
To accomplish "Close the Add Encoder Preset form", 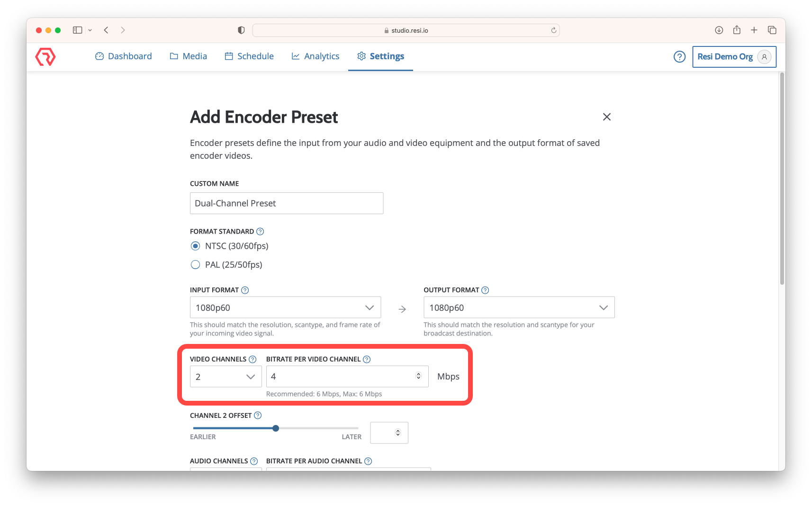I will coord(606,117).
